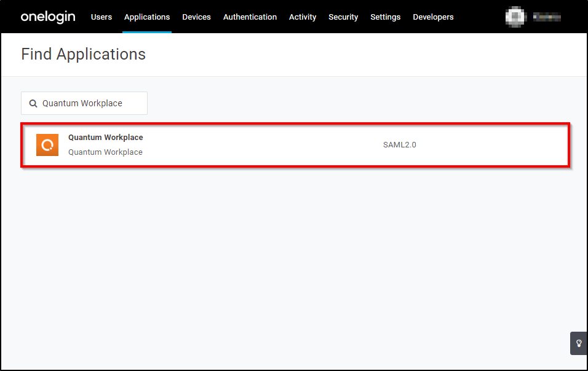588x371 pixels.
Task: Select the Quantum Workplace application row
Action: click(x=295, y=145)
